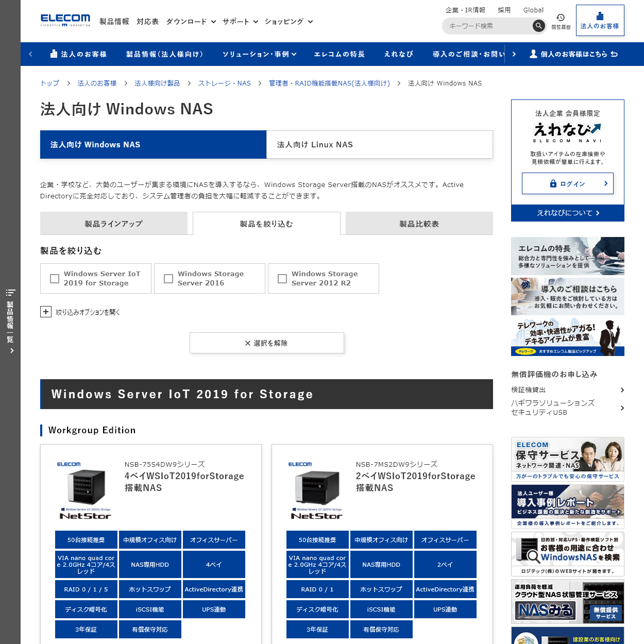Go to ストレージ・NAS breadcrumb link
The height and width of the screenshot is (644, 644).
[225, 83]
